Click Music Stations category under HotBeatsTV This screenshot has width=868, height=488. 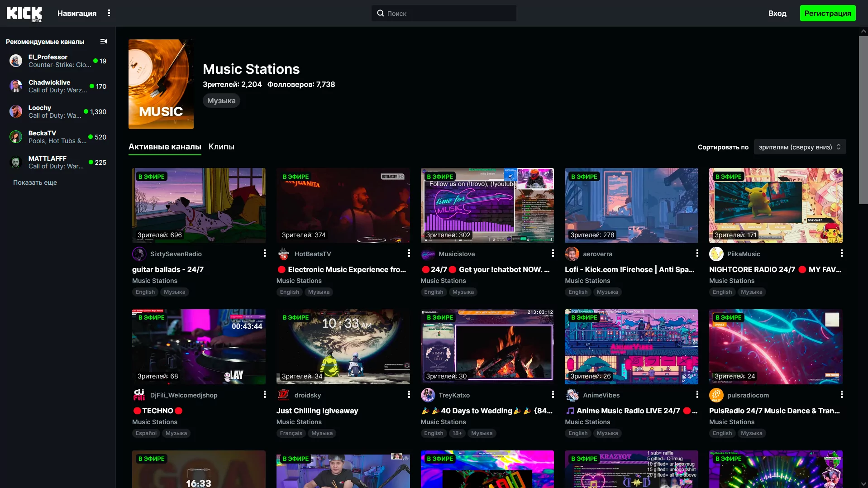(x=299, y=281)
